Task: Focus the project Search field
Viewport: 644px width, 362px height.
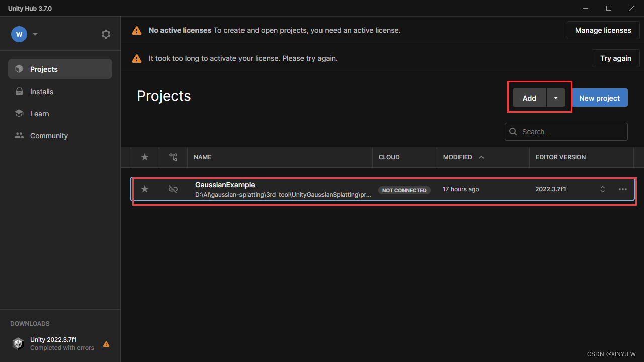Action: tap(566, 132)
